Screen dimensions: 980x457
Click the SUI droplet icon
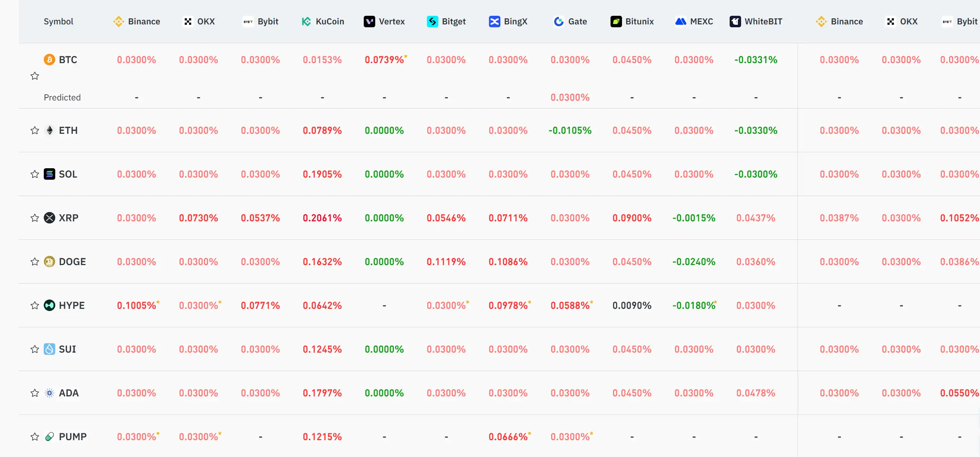pyautogui.click(x=50, y=349)
